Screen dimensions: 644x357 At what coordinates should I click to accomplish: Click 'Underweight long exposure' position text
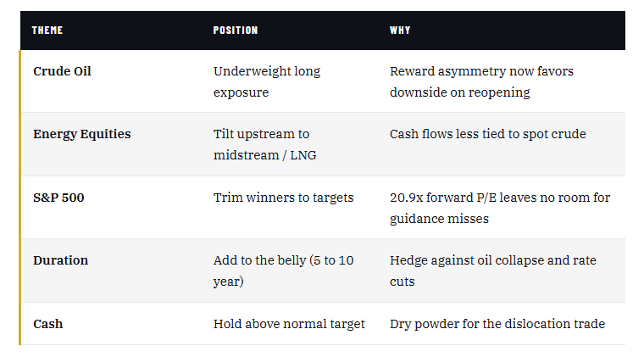pyautogui.click(x=266, y=81)
